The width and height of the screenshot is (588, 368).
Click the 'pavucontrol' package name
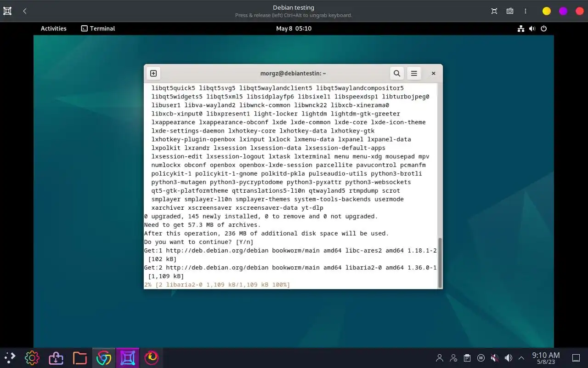[376, 165]
